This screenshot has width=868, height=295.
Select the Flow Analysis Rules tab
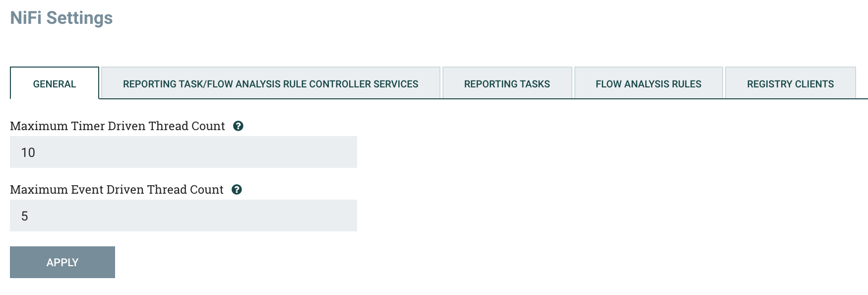point(648,83)
